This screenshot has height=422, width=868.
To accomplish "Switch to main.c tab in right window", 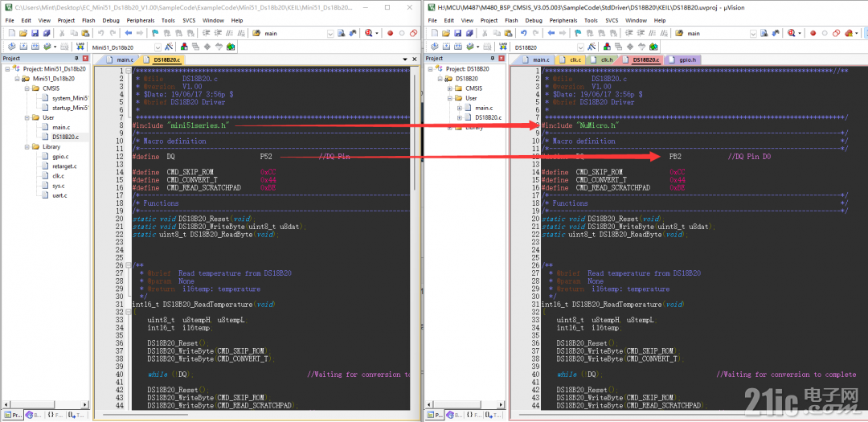I will coord(536,59).
